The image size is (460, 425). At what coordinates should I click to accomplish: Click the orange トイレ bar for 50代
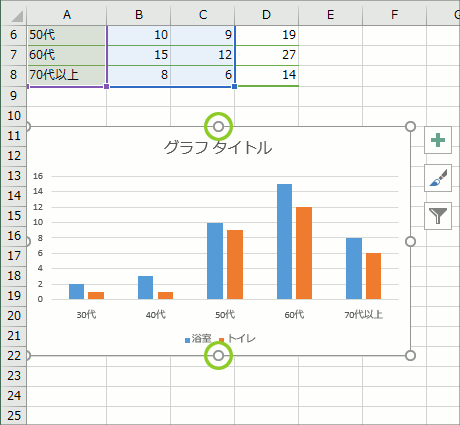(235, 264)
